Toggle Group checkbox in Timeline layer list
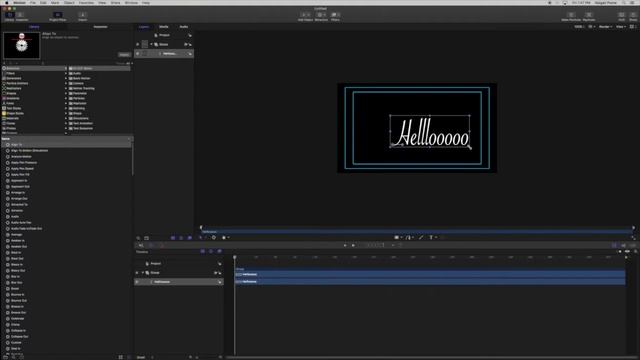The image size is (640, 360). click(137, 273)
